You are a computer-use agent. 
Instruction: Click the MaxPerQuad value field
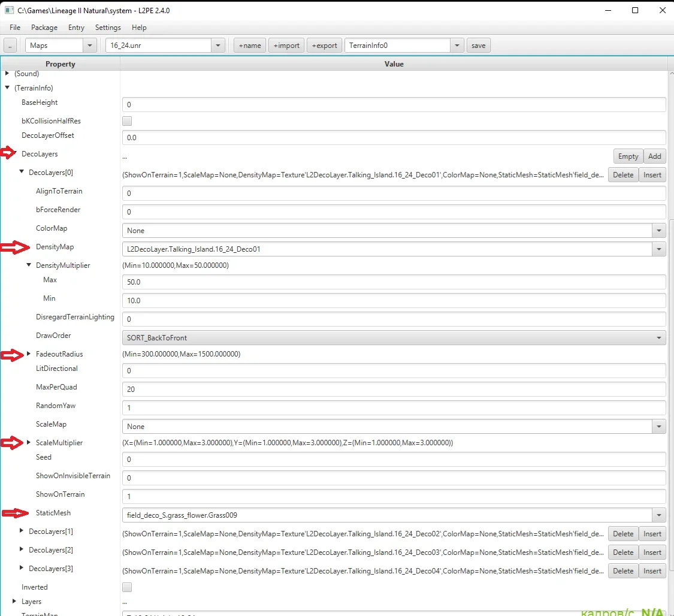394,389
